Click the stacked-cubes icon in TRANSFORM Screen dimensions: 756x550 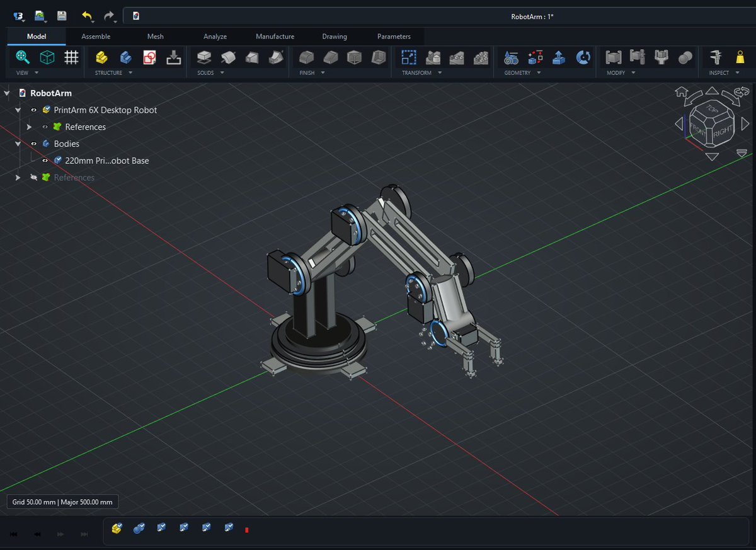pos(481,57)
